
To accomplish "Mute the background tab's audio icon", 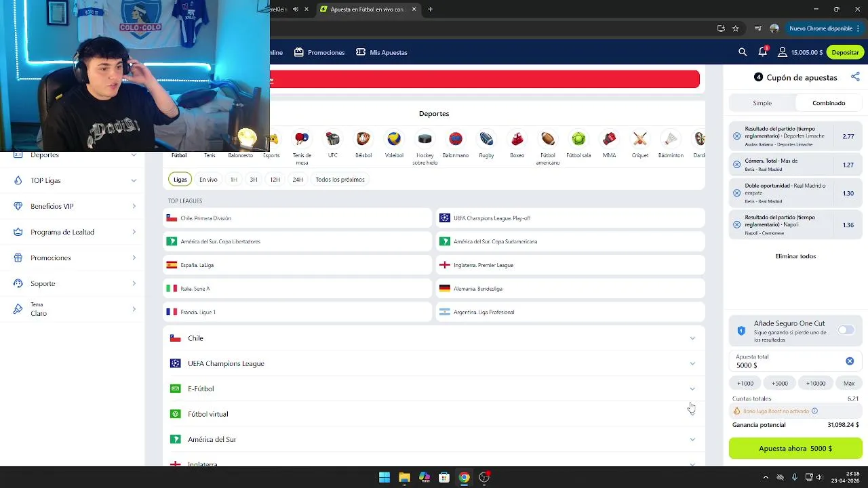I will pyautogui.click(x=296, y=9).
